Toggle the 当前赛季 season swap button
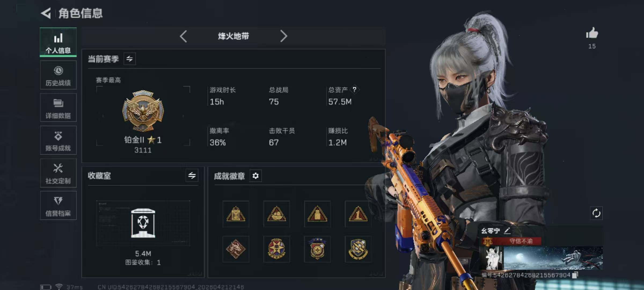This screenshot has height=290, width=644. coord(130,59)
